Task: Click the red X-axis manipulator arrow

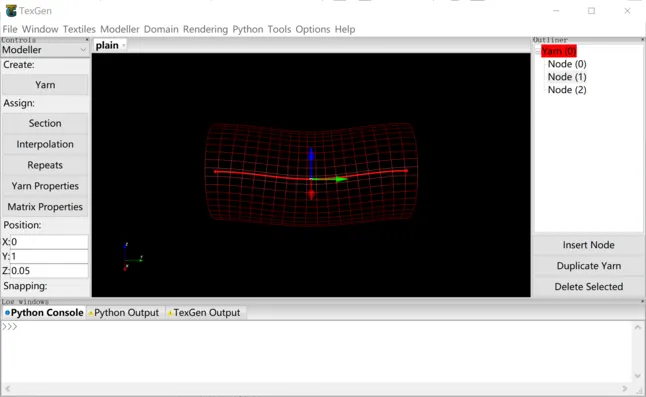Action: (311, 194)
